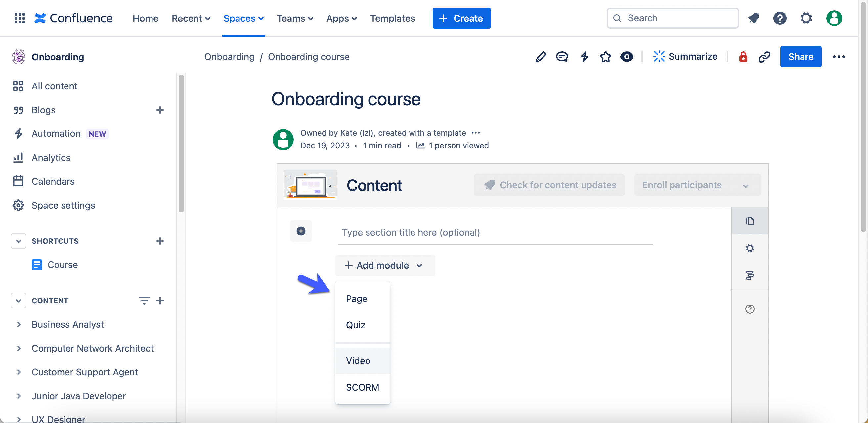Expand the Business Analyst tree item
This screenshot has height=423, width=868.
pos(19,324)
